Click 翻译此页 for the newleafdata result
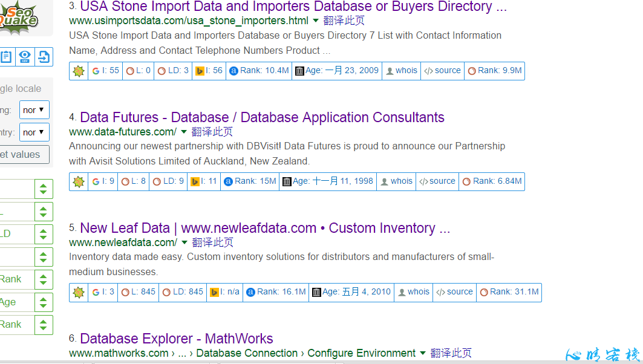643x364 pixels. coord(212,242)
